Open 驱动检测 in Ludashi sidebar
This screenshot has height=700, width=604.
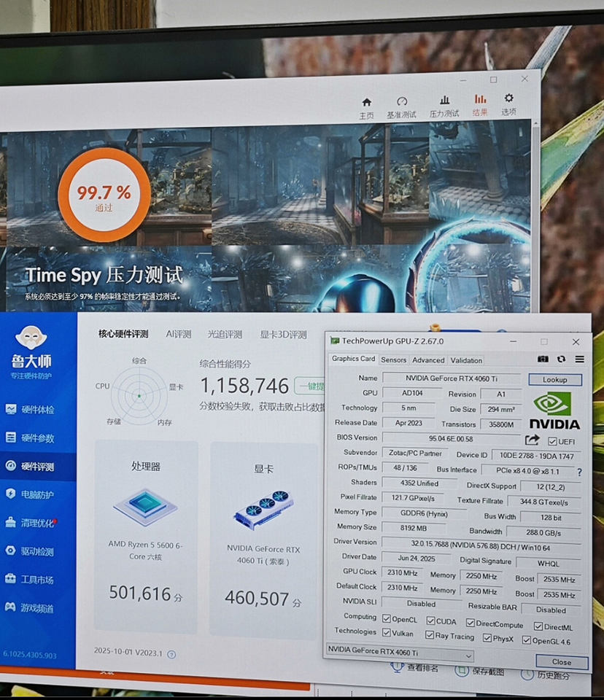[30, 551]
